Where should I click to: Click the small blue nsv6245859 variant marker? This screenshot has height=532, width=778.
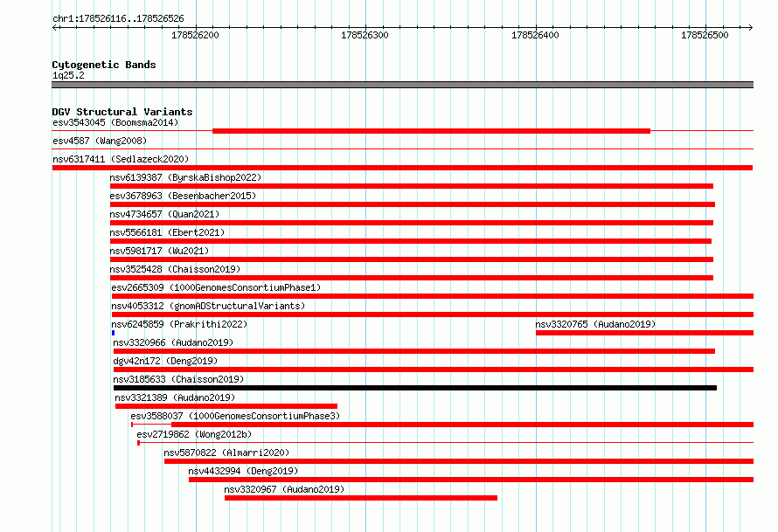click(x=113, y=333)
